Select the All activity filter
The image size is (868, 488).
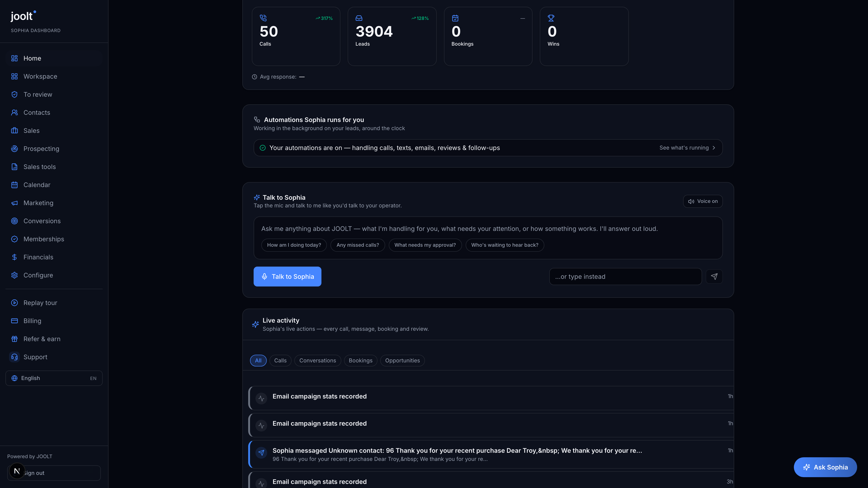point(258,361)
